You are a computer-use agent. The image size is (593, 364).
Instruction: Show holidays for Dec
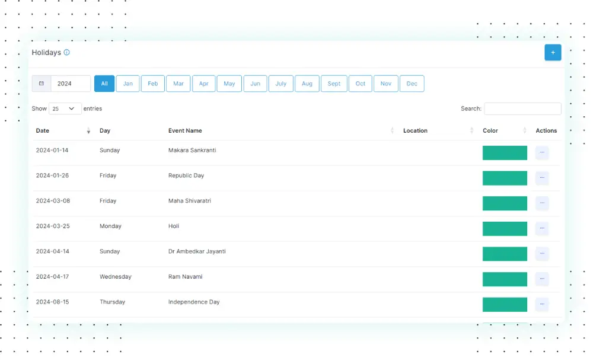click(x=412, y=84)
